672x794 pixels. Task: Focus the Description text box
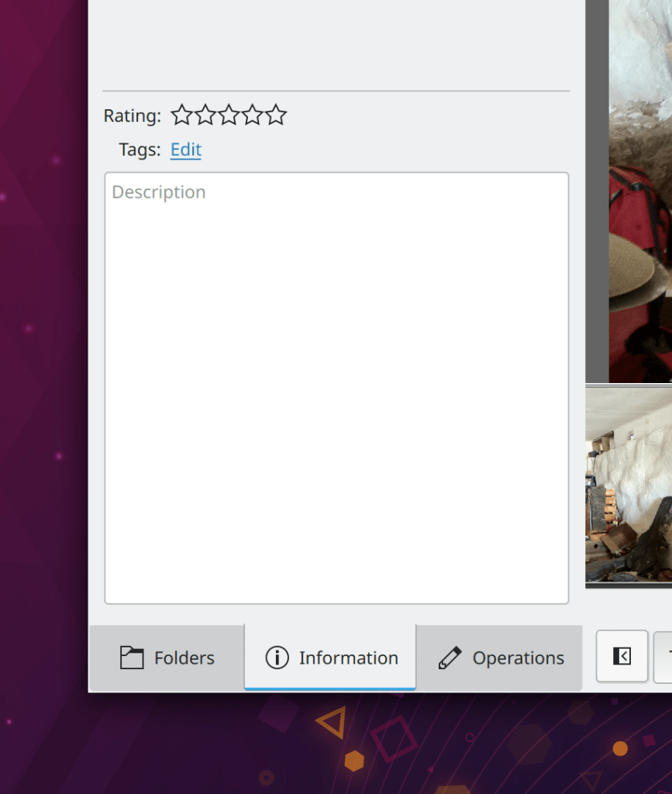tap(336, 388)
